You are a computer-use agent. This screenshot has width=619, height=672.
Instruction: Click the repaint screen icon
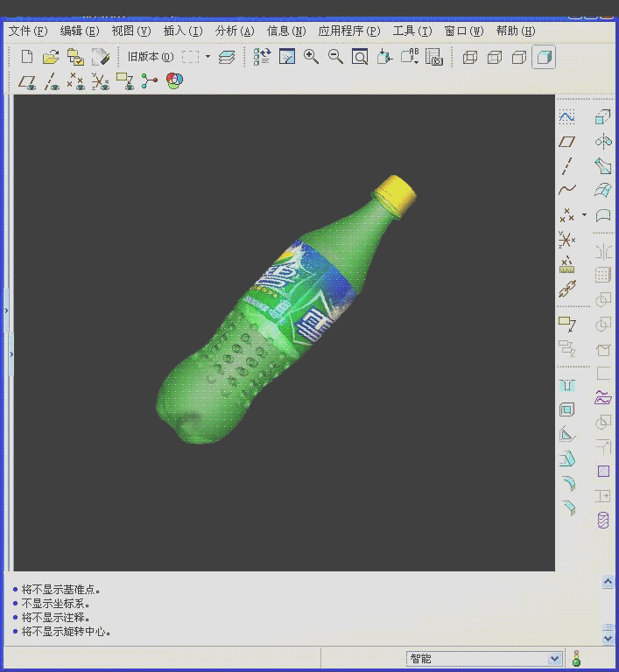click(x=287, y=57)
